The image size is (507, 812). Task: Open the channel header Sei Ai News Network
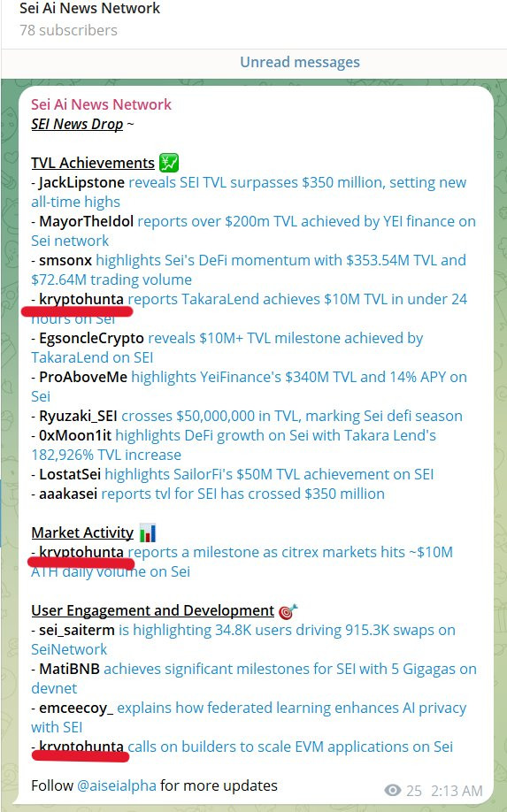click(x=90, y=8)
